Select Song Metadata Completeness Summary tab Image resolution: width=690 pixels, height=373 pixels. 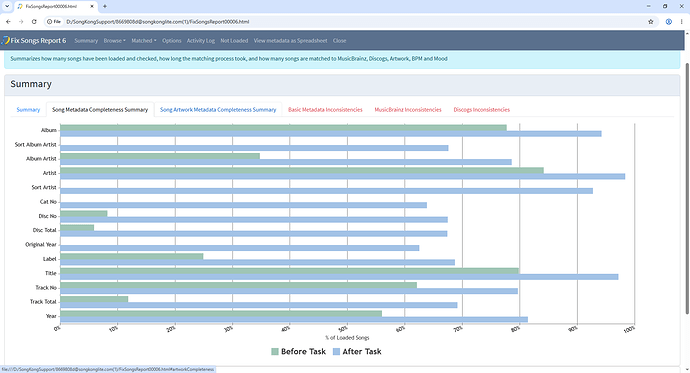pyautogui.click(x=100, y=110)
